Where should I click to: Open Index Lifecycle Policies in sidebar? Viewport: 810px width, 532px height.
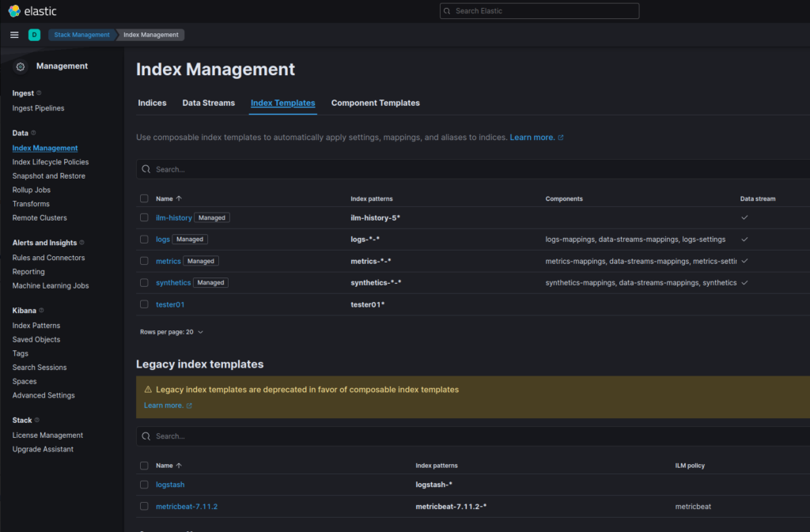51,162
